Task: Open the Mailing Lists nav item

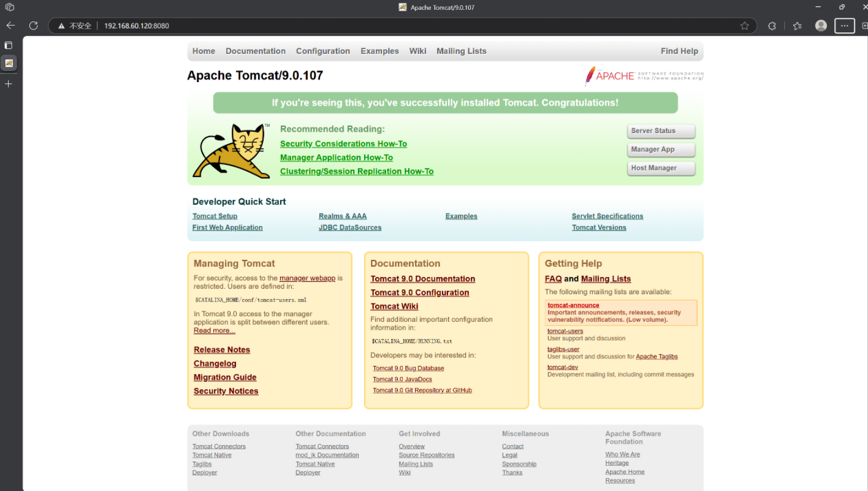Action: pyautogui.click(x=462, y=51)
